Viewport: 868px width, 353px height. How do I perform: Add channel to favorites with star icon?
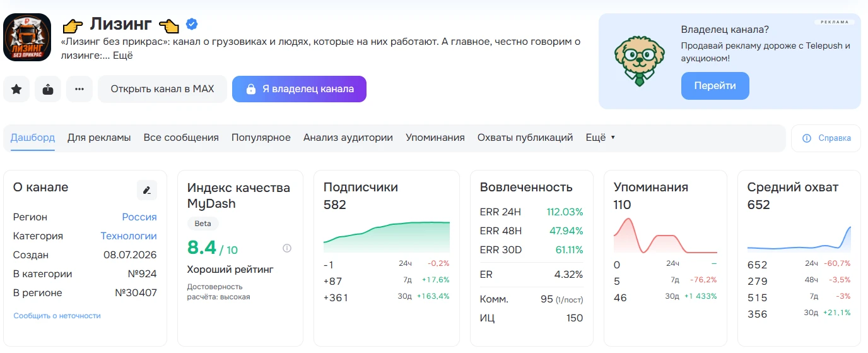(x=16, y=89)
